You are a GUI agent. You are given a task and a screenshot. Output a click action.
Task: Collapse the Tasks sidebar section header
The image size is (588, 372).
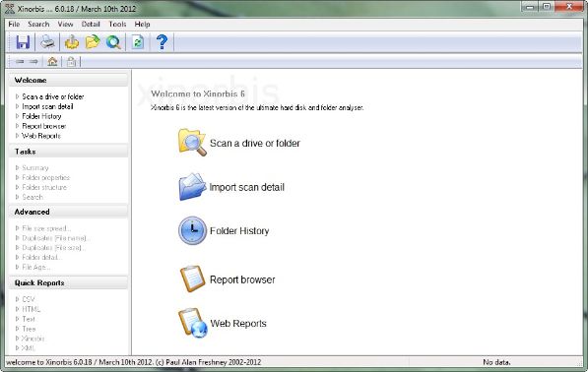click(x=68, y=152)
